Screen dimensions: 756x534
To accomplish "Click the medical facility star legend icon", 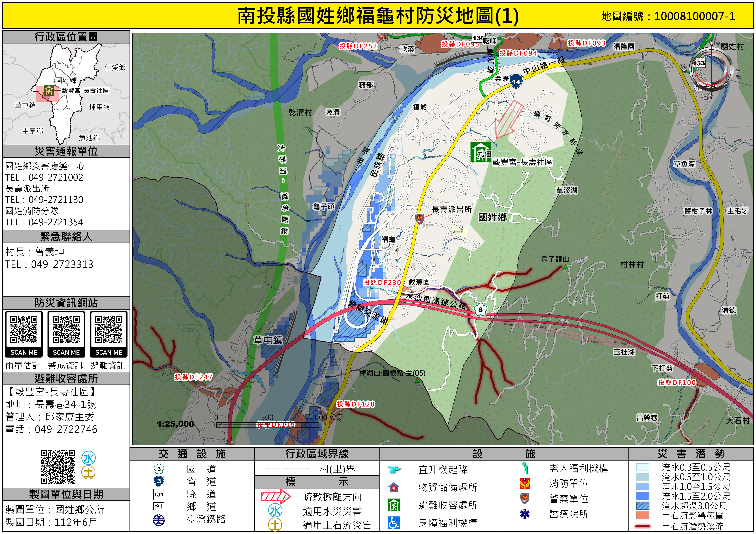I will pyautogui.click(x=525, y=514).
